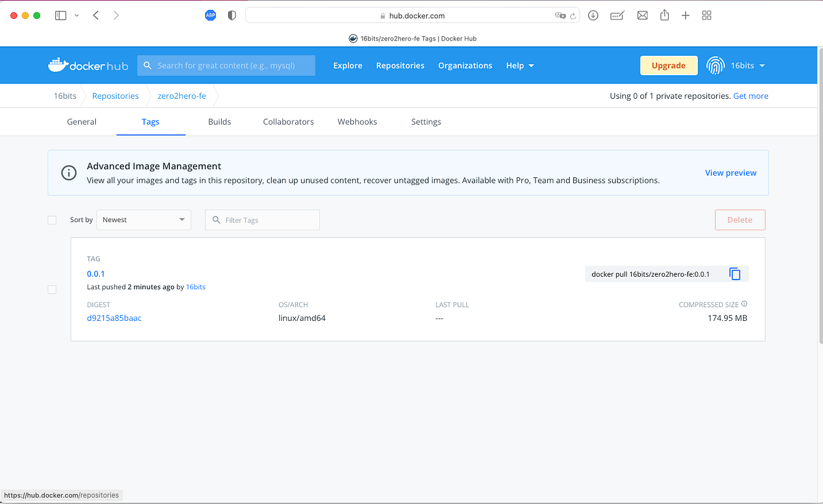Click the Get more link
The width and height of the screenshot is (823, 504).
pyautogui.click(x=751, y=96)
